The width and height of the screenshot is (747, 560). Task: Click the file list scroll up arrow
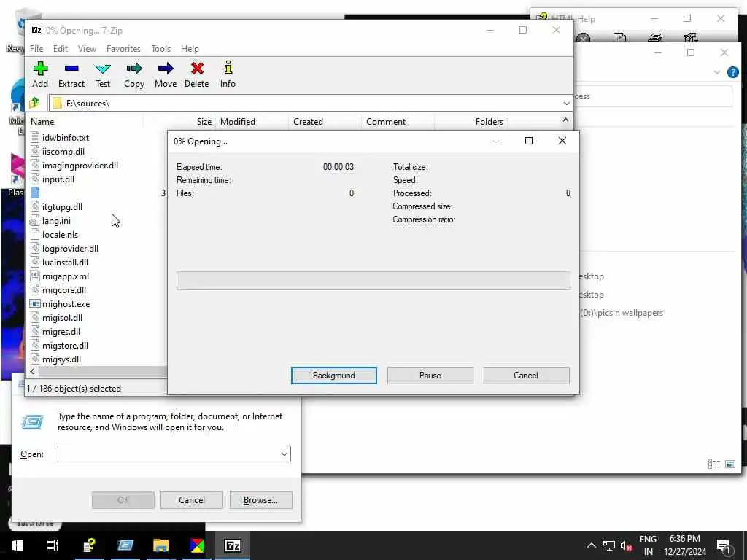565,120
